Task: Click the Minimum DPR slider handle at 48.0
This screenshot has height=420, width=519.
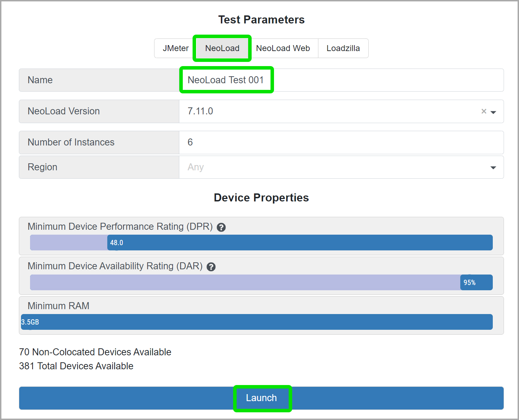Action: pyautogui.click(x=116, y=243)
